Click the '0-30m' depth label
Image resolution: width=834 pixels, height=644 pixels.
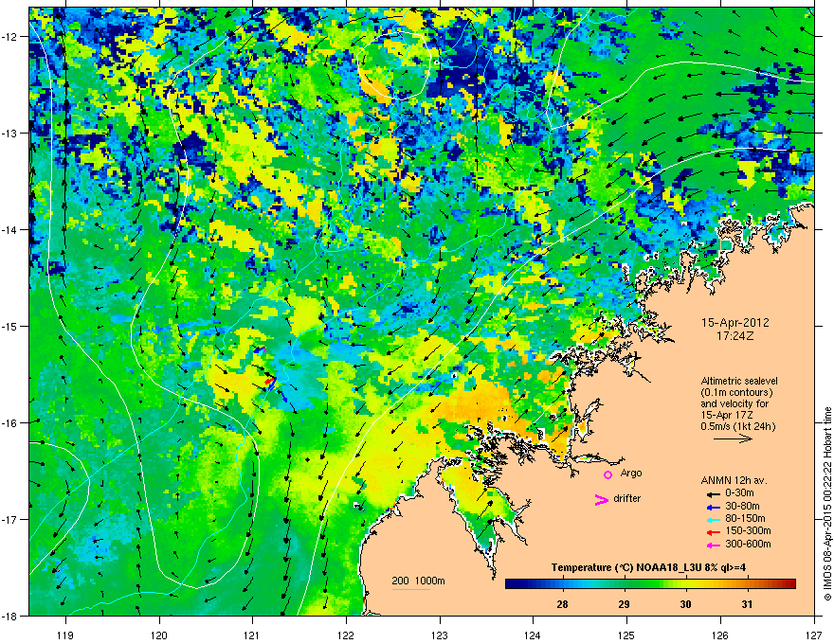(x=739, y=493)
